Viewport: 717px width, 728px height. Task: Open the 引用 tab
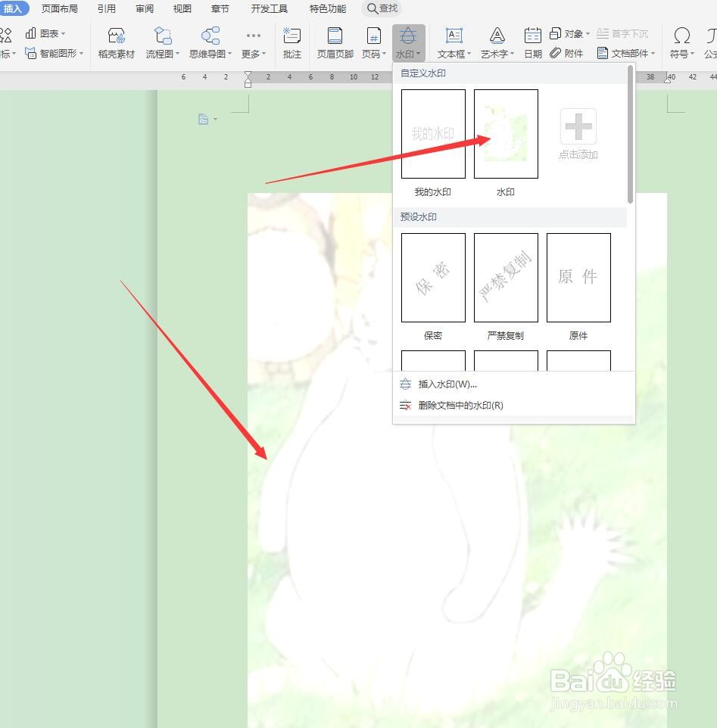107,8
